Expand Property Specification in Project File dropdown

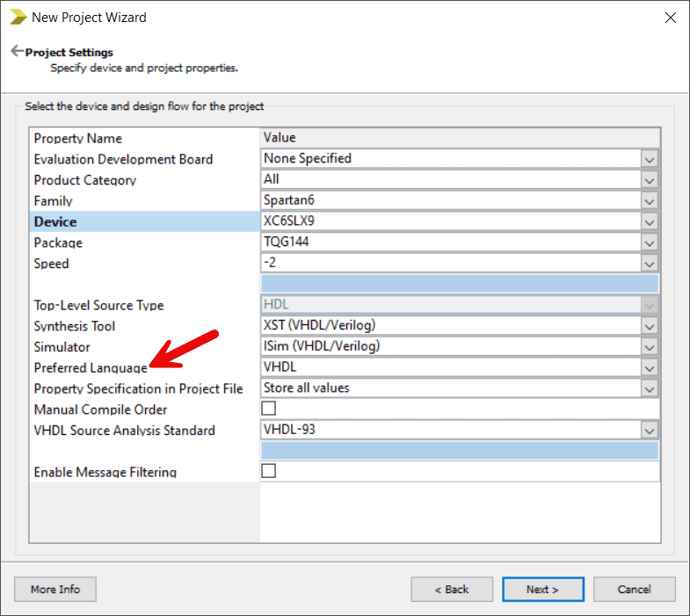650,388
